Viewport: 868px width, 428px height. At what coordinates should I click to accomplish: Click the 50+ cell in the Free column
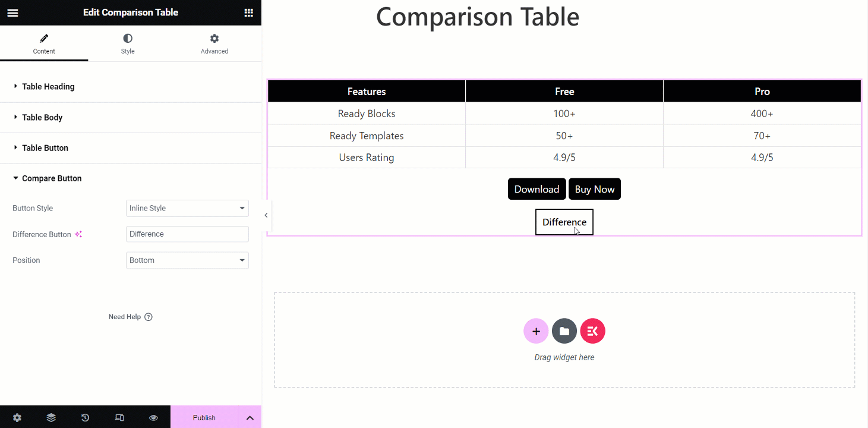point(564,136)
